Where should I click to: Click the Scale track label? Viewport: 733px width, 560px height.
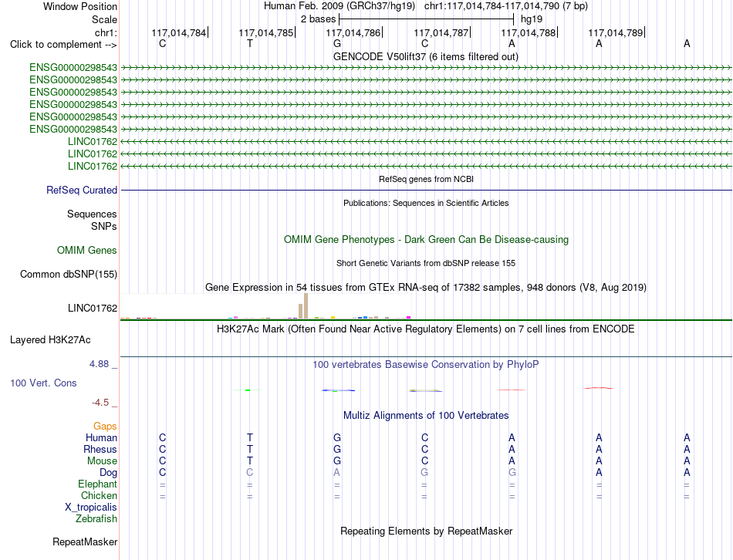click(104, 19)
